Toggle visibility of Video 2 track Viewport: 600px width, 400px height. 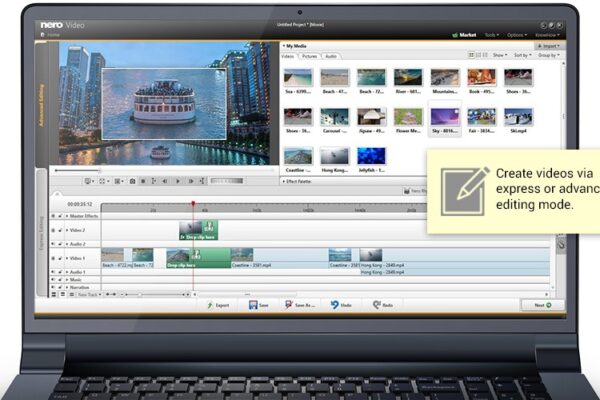click(53, 230)
